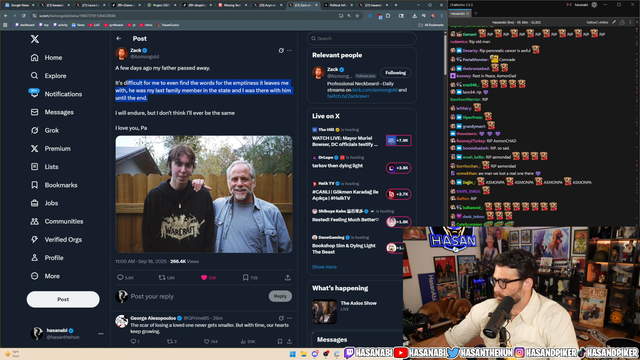Viewport: 640px width, 360px height.
Task: Open the more options ellipsis on Zack's post
Action: (x=289, y=51)
